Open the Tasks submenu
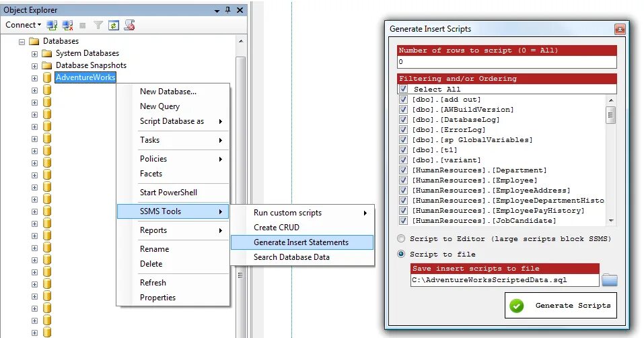The image size is (644, 338). pyautogui.click(x=173, y=140)
